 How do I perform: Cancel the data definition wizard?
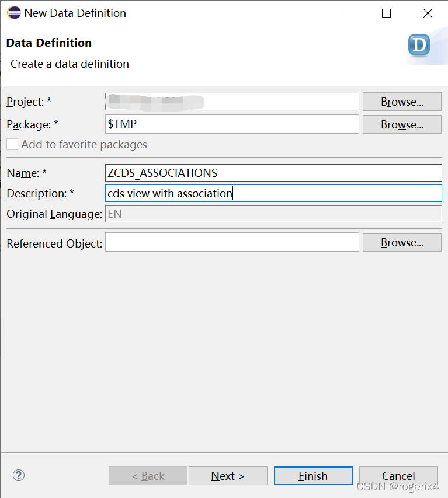398,476
